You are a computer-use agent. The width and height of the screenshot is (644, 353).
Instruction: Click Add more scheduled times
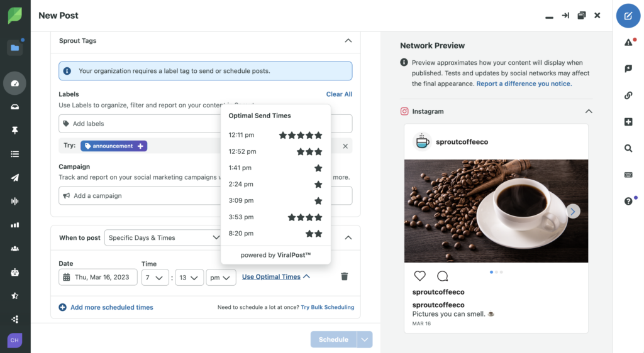[106, 307]
